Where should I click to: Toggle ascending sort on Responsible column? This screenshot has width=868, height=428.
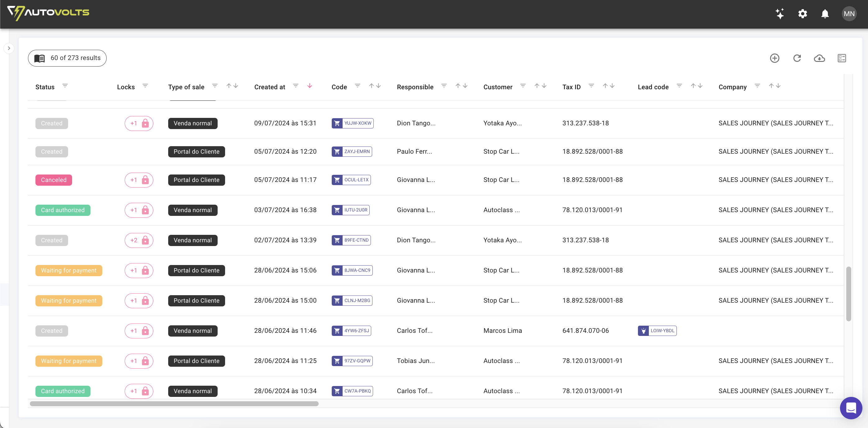coord(458,86)
